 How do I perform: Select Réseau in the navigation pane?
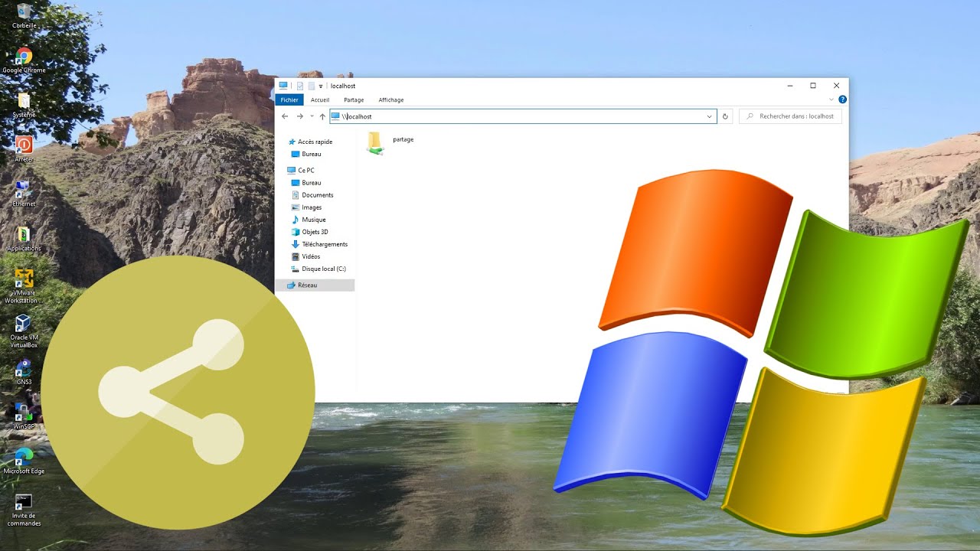[x=315, y=285]
